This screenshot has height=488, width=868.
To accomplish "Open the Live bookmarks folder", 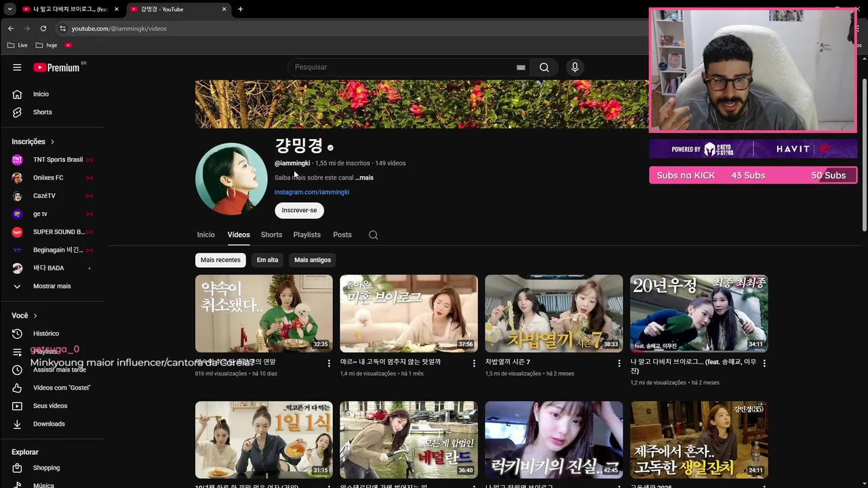I will tap(18, 45).
